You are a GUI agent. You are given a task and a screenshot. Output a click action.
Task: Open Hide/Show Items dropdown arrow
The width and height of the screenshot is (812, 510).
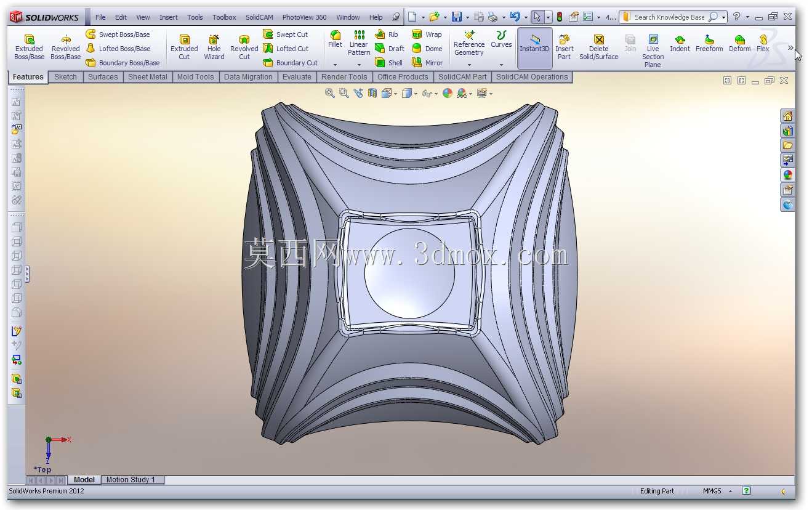click(436, 94)
